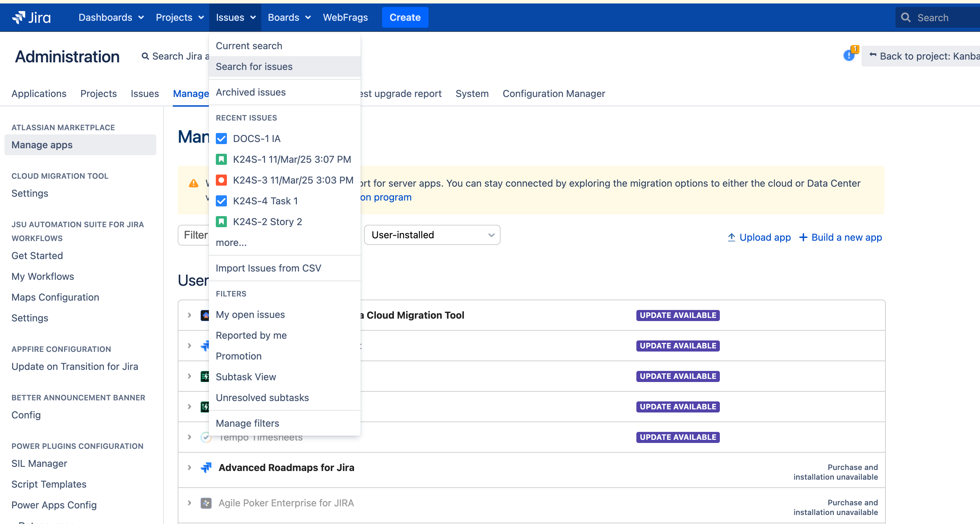Open the Promotion filter
Viewport: 980px width, 524px height.
click(284, 356)
